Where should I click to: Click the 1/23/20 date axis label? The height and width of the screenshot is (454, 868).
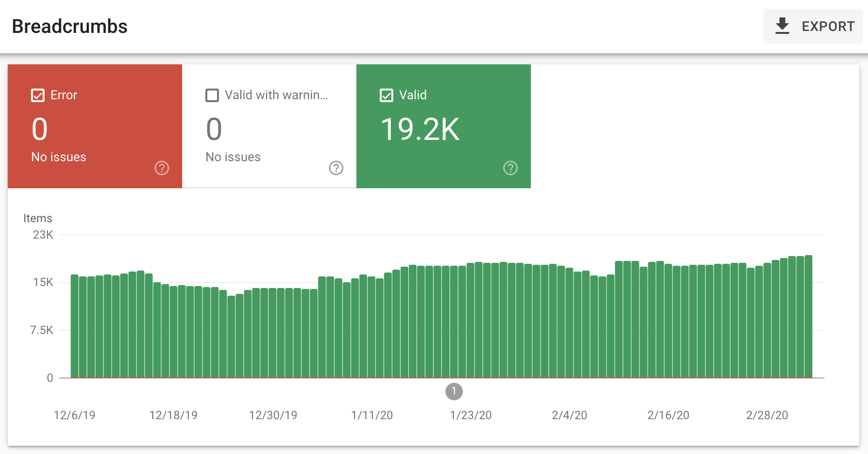pyautogui.click(x=470, y=415)
